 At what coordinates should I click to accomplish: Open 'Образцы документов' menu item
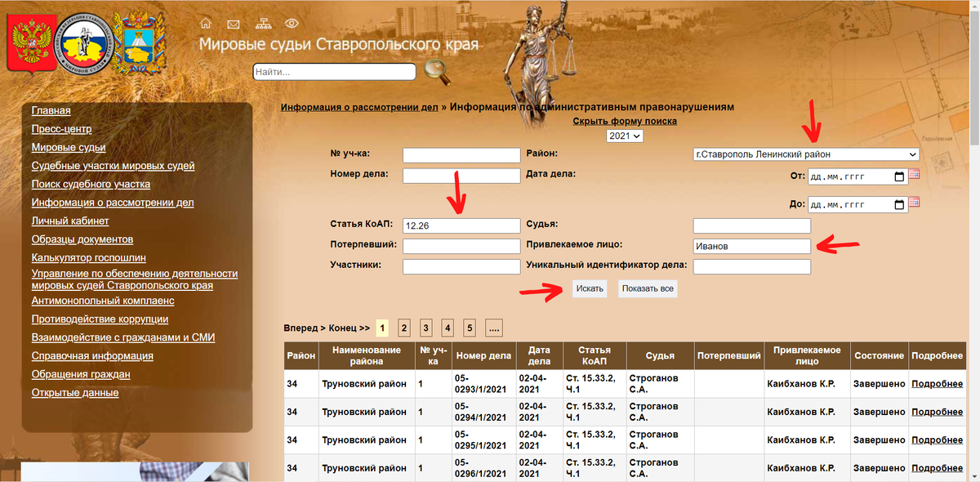point(82,239)
